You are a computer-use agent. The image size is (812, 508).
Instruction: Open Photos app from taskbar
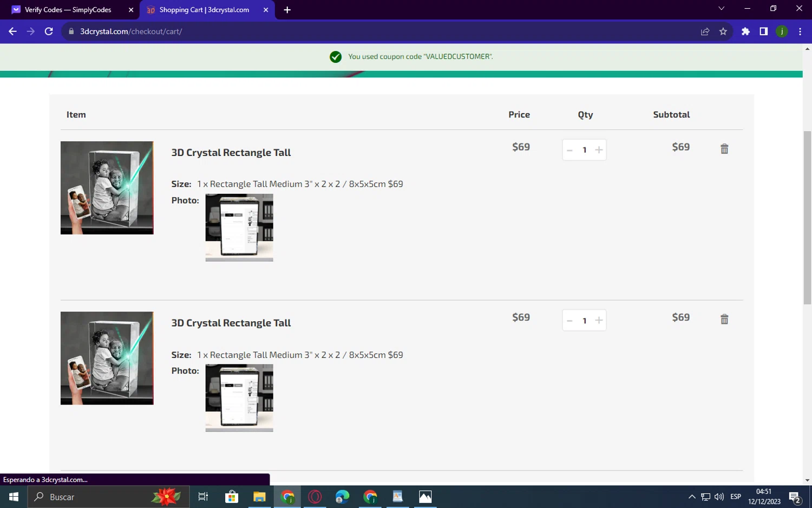[425, 497]
